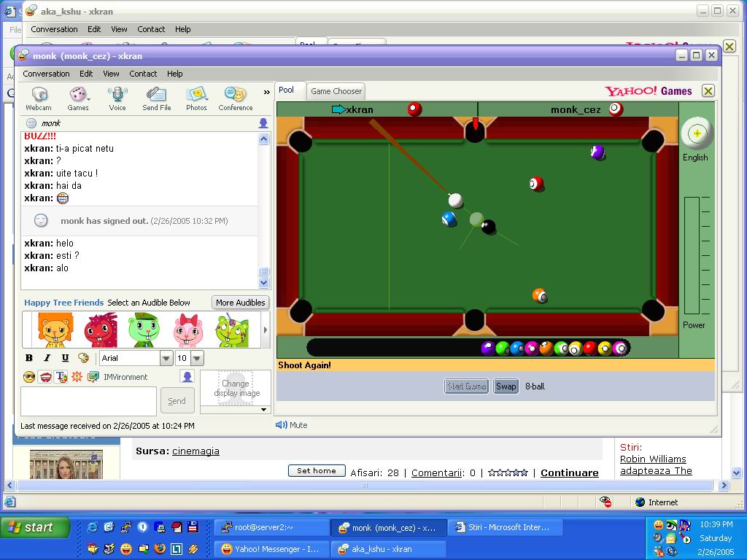Open the emoticons smiley picker
This screenshot has width=747, height=560.
pyautogui.click(x=29, y=377)
